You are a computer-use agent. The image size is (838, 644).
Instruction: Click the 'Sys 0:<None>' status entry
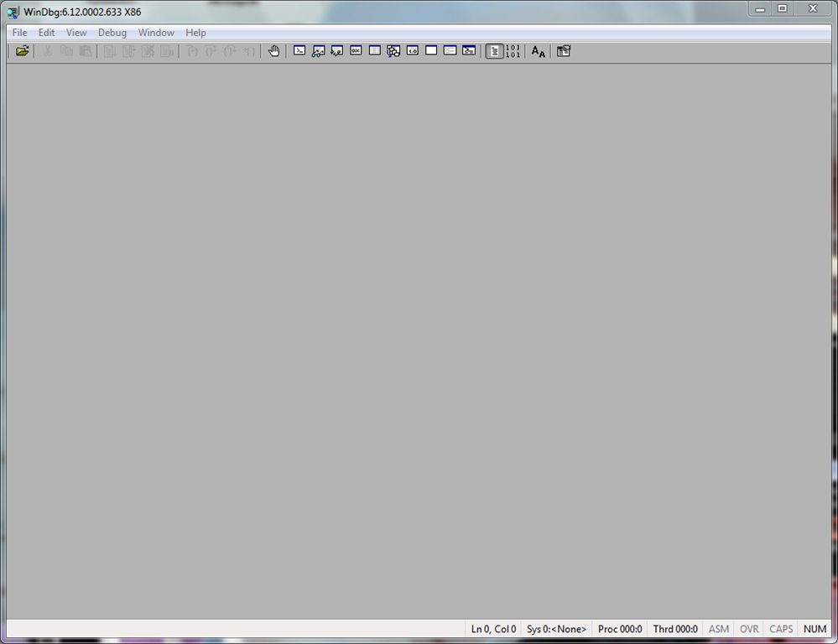[x=556, y=629]
